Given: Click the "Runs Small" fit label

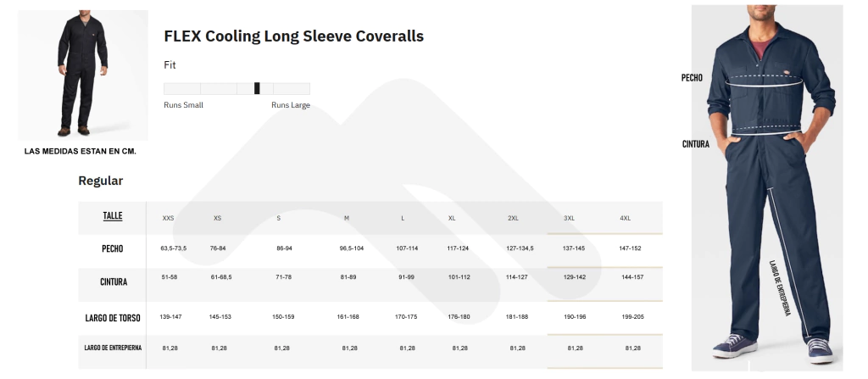Looking at the screenshot, I should coord(183,105).
